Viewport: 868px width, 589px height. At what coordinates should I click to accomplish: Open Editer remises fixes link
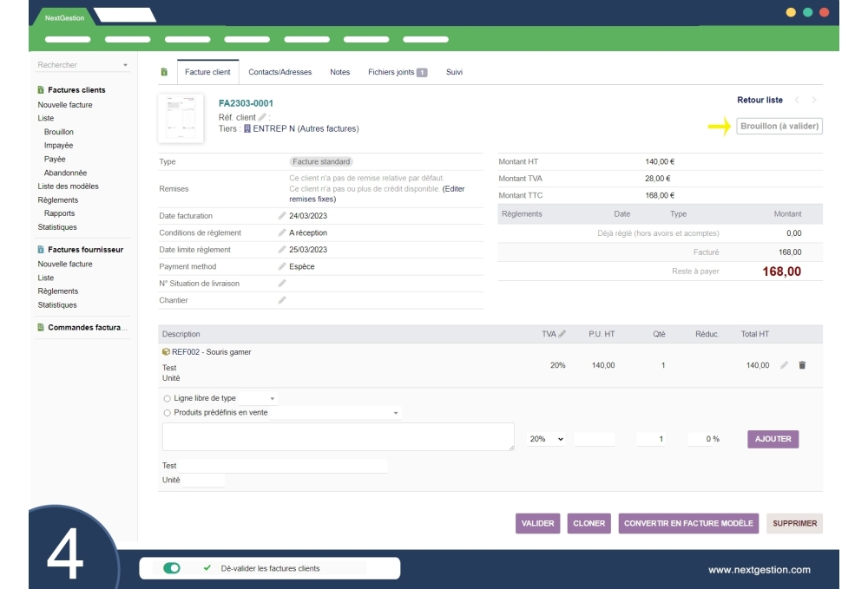(453, 188)
